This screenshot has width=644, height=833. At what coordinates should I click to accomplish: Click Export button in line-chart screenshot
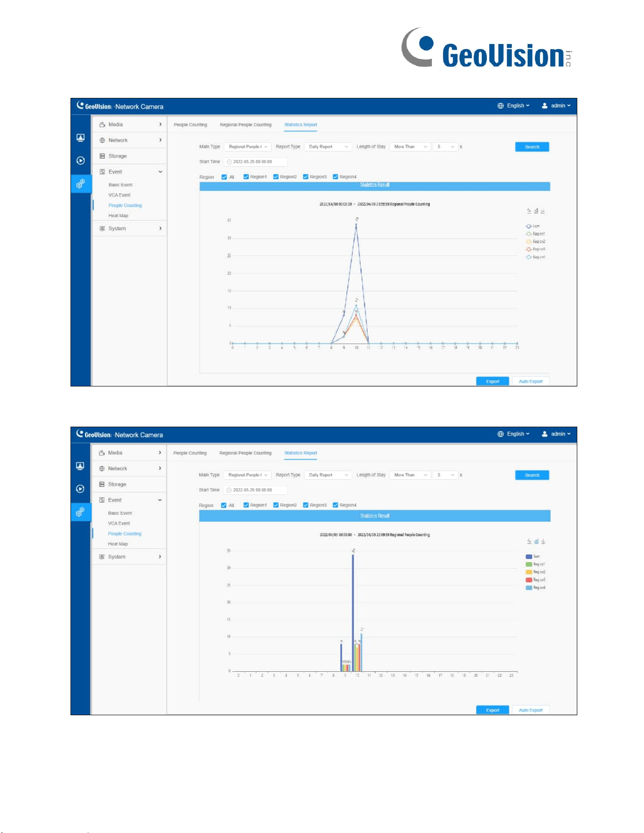point(493,381)
